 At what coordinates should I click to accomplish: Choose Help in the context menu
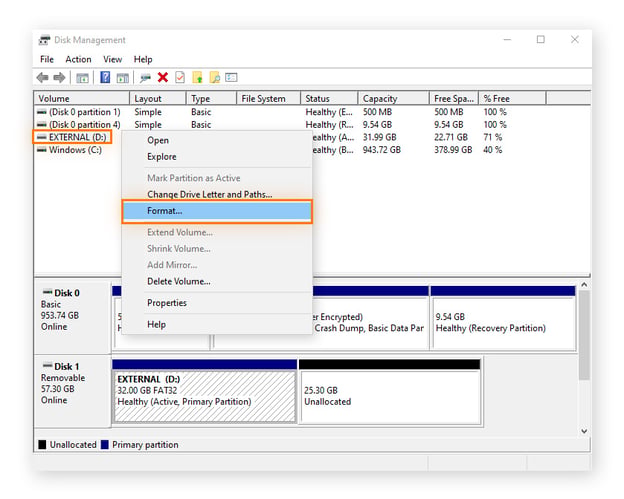(217, 325)
